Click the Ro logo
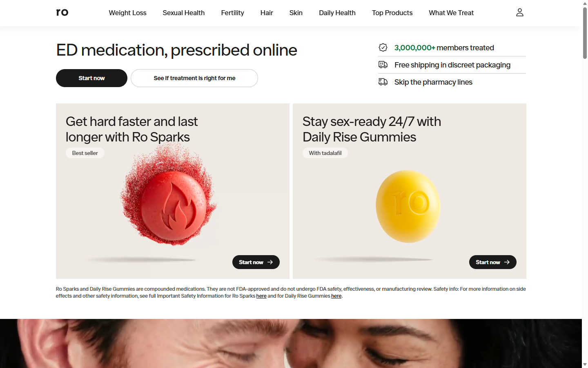 coord(62,12)
